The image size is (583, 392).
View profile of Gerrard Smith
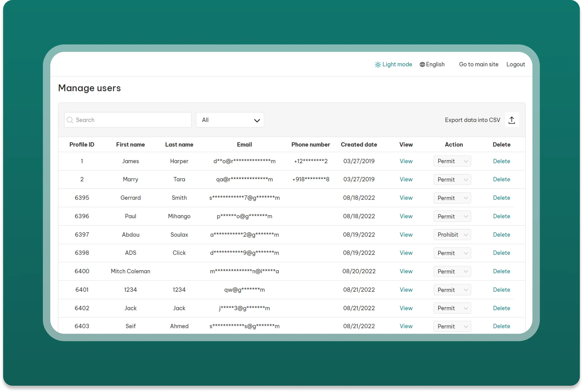coord(406,198)
